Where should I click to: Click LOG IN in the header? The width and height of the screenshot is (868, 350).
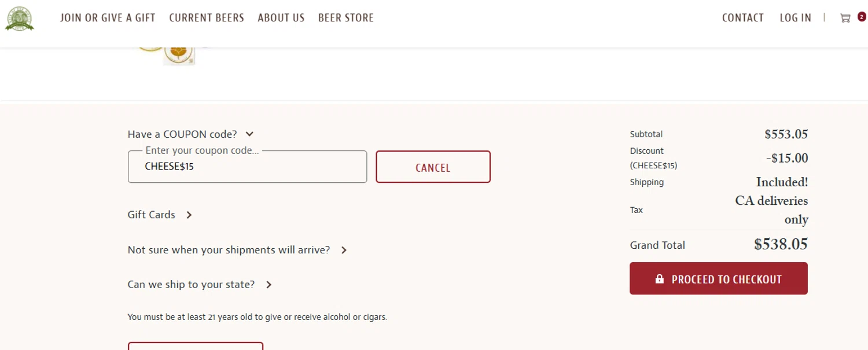796,18
